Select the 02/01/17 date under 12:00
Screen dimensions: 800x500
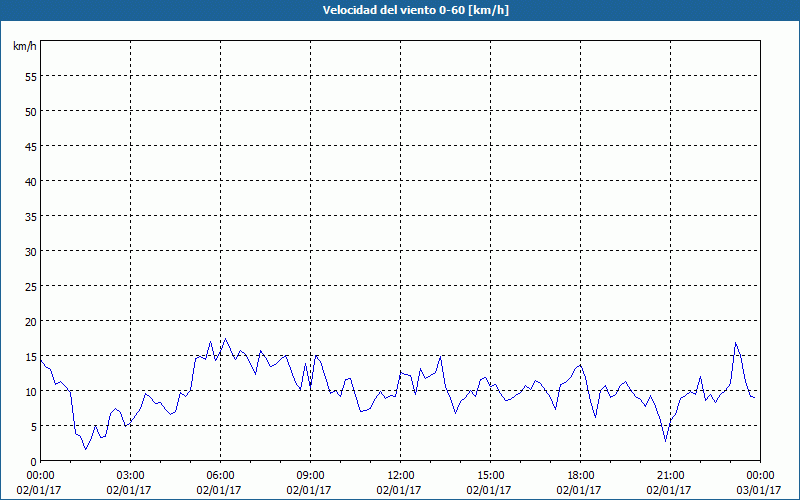click(399, 490)
